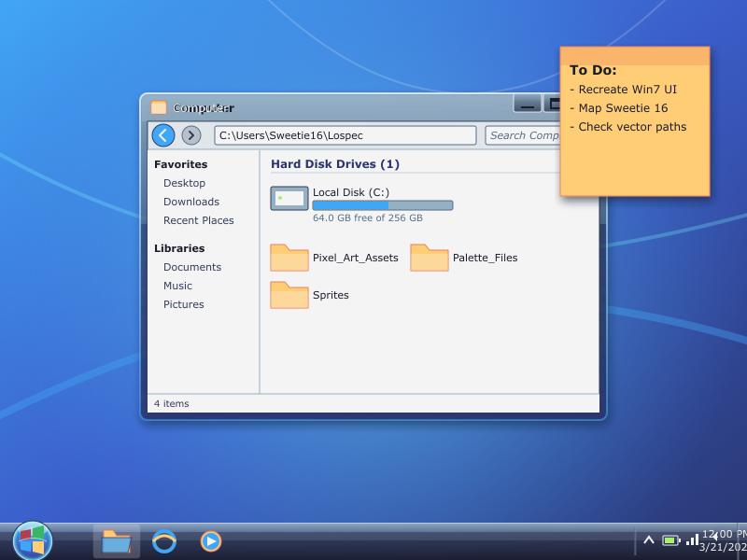Minimize the Computer window
Image resolution: width=747 pixels, height=560 pixels.
click(x=527, y=104)
